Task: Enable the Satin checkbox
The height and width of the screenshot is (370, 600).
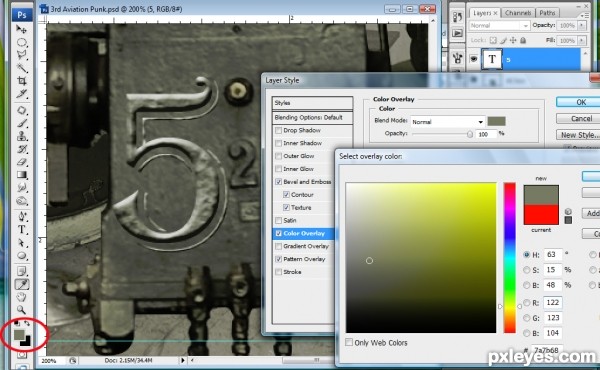Action: tap(279, 220)
